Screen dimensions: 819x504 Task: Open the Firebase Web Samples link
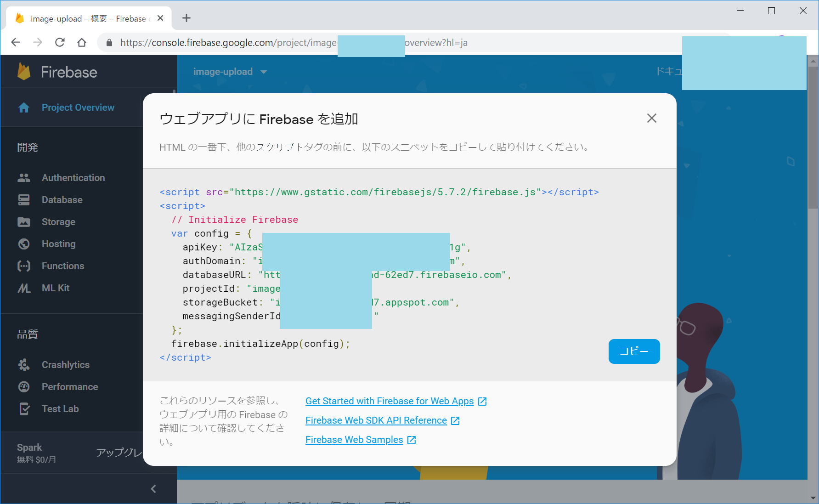click(354, 440)
